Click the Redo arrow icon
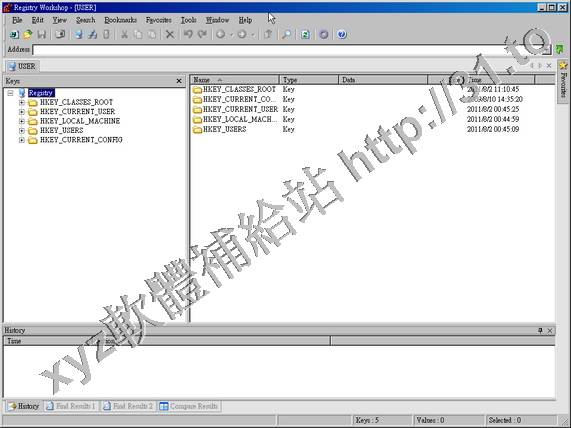571x428 pixels. [x=202, y=35]
